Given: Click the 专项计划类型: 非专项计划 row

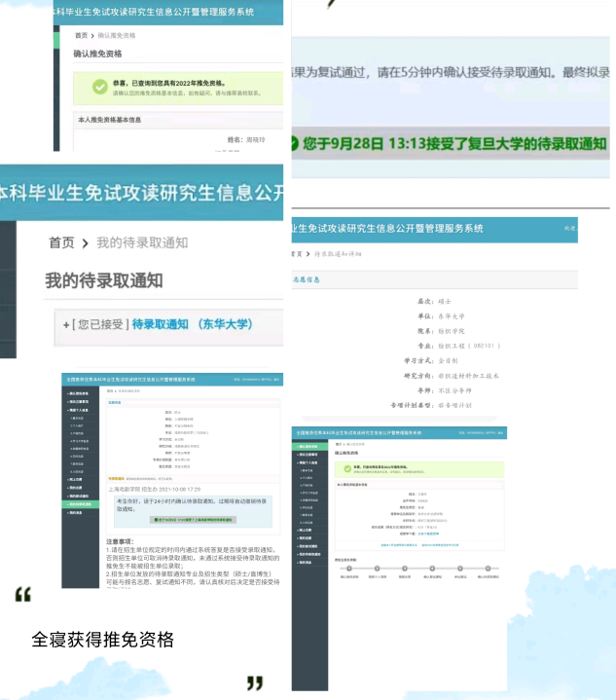Looking at the screenshot, I should click(431, 405).
